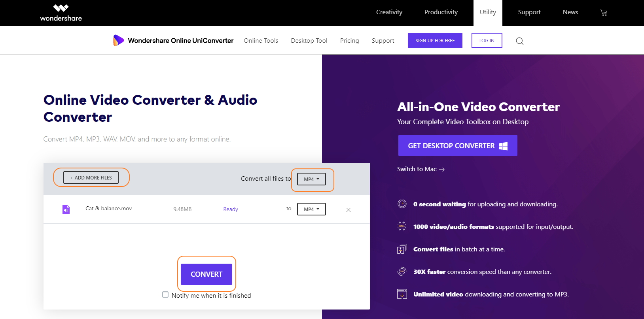
Task: Enable Notify me when it is finished
Action: [x=165, y=294]
